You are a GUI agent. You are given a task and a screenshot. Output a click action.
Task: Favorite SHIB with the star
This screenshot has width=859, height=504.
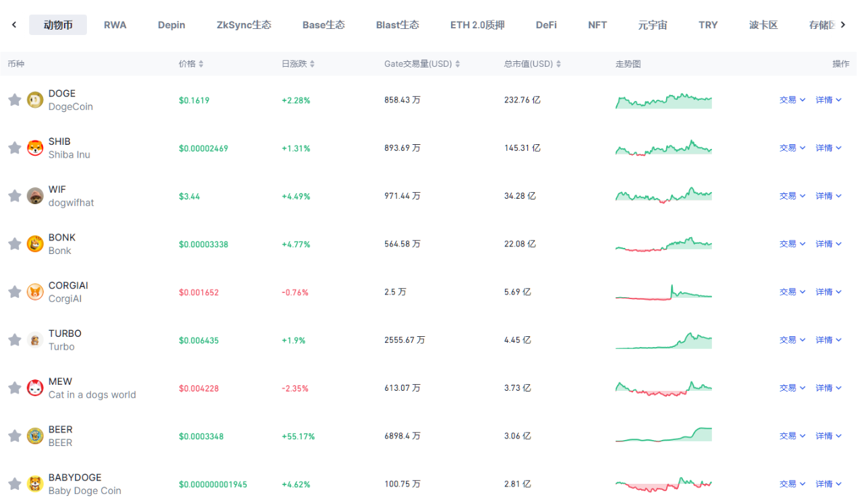click(14, 148)
